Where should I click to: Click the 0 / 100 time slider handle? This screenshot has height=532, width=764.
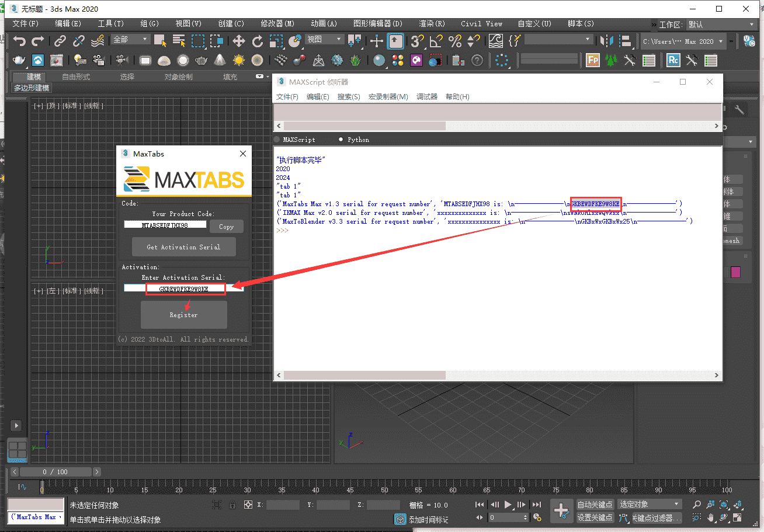tap(55, 472)
